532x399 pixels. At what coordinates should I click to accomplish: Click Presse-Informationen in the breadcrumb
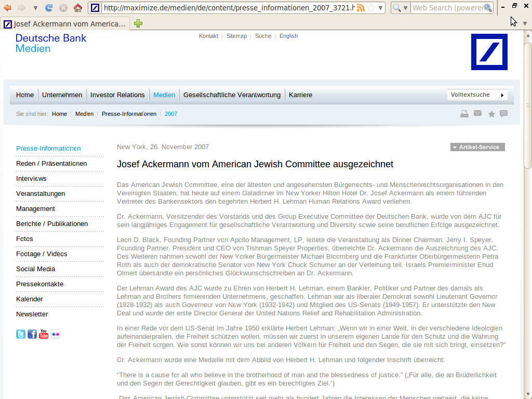tap(129, 114)
